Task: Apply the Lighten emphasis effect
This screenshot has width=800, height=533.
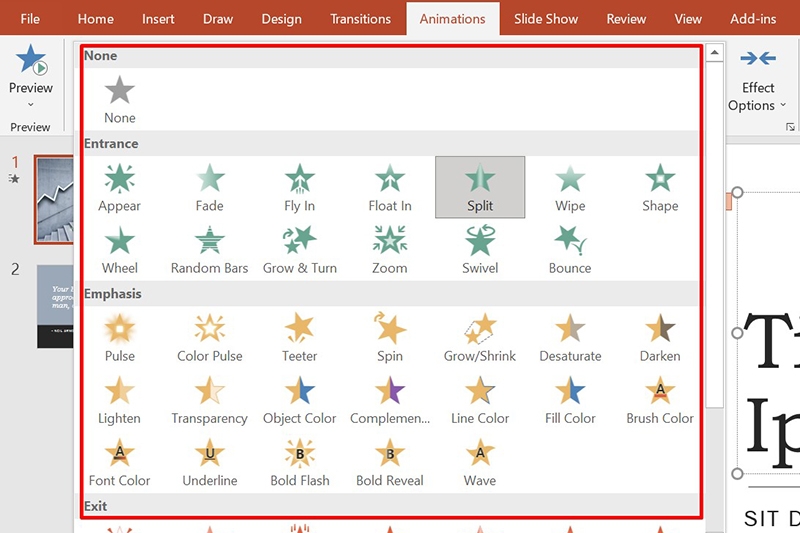Action: point(119,400)
